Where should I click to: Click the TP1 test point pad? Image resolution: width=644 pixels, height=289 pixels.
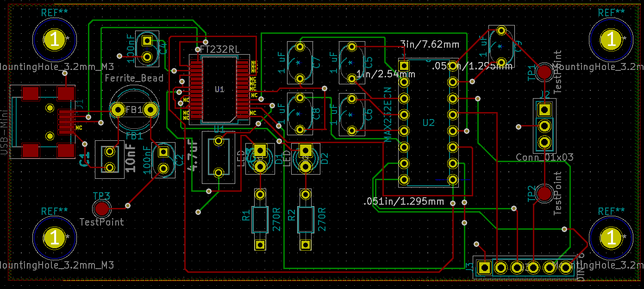(x=544, y=72)
